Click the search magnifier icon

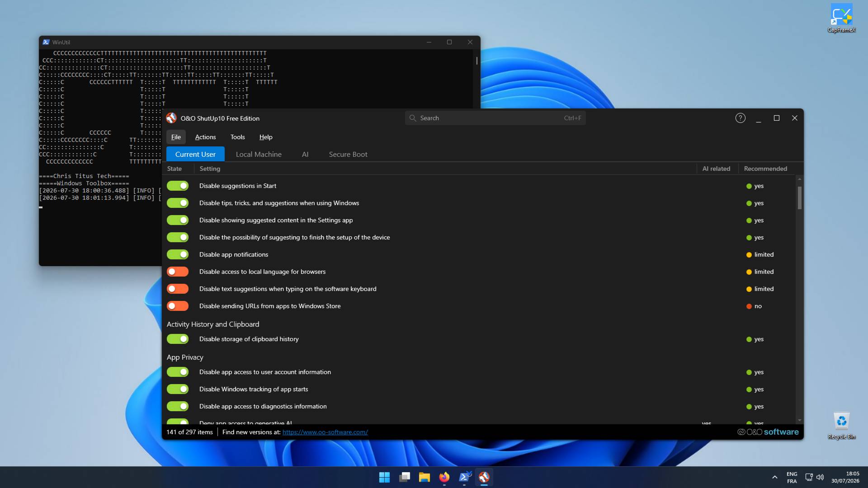tap(413, 118)
